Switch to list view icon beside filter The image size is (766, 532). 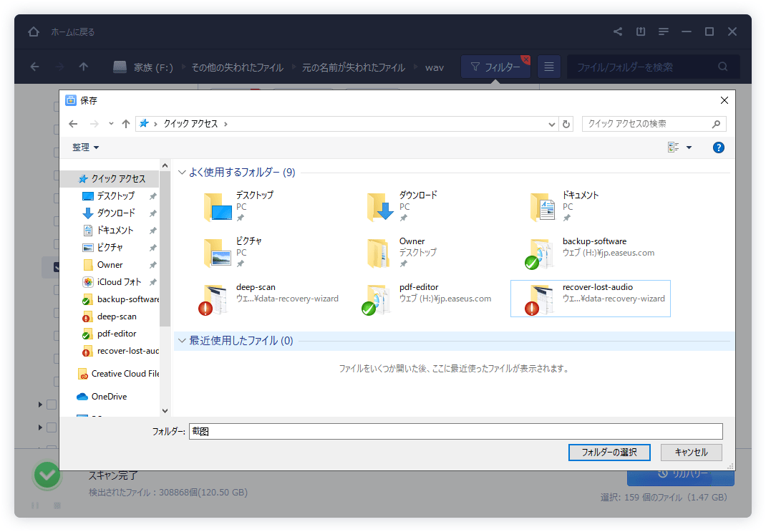[549, 67]
